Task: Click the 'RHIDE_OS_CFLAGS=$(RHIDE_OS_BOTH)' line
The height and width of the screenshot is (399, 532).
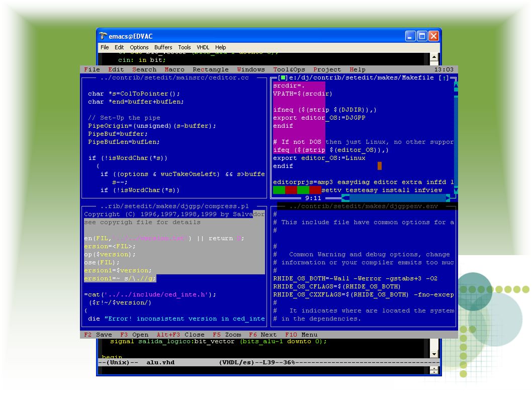Action: coord(337,287)
